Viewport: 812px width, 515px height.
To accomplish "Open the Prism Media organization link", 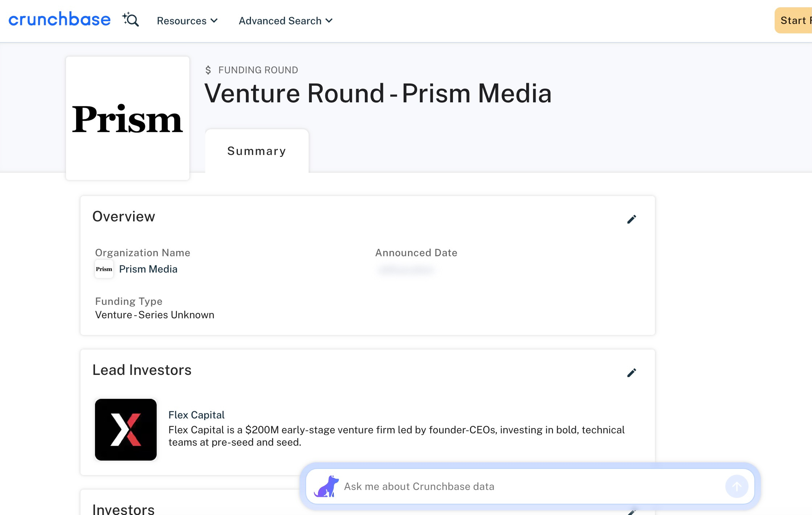I will tap(148, 269).
